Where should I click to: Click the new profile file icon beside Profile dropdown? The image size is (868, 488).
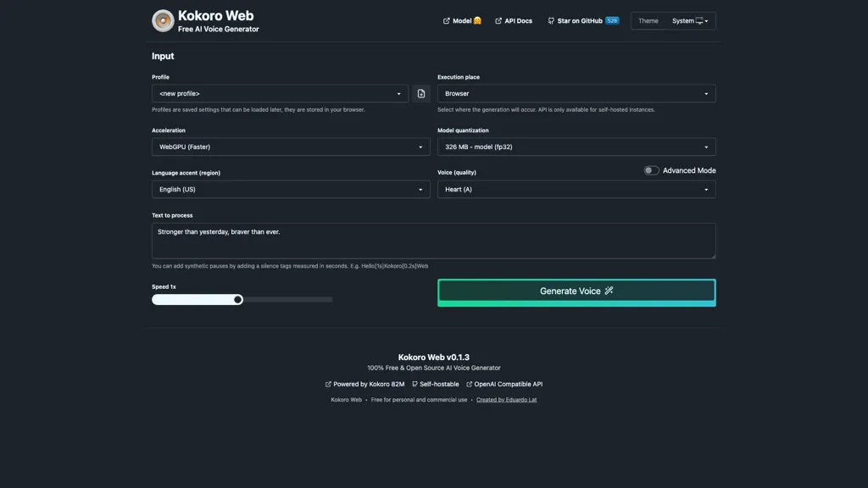(420, 93)
